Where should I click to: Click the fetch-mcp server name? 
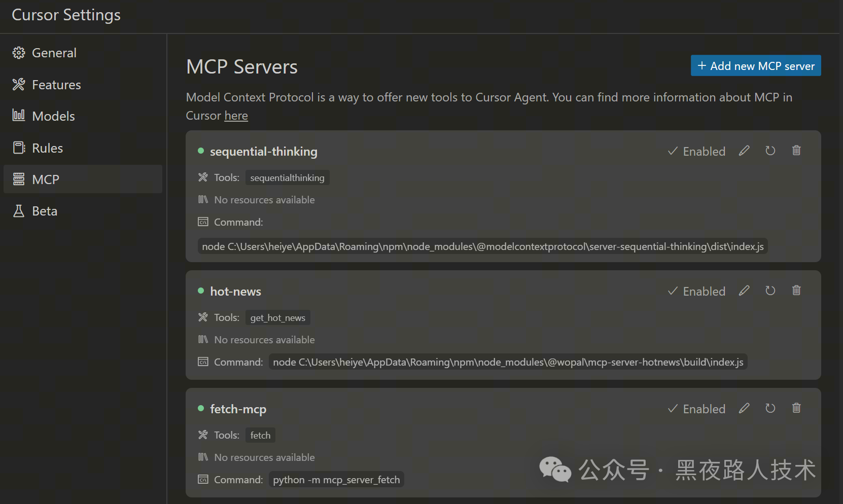point(238,409)
